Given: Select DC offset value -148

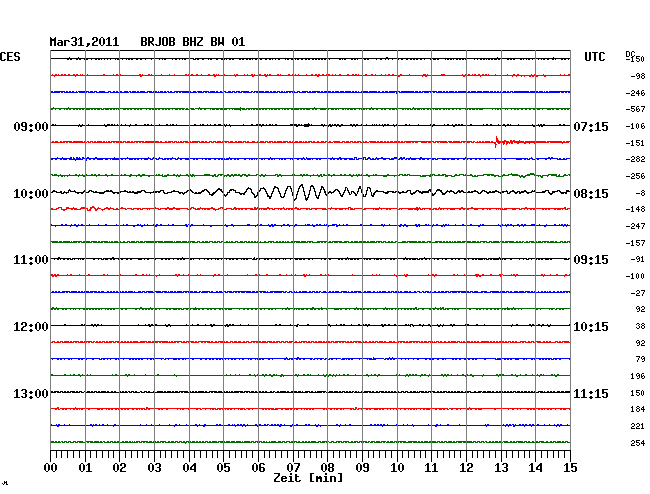Looking at the screenshot, I should [x=635, y=210].
